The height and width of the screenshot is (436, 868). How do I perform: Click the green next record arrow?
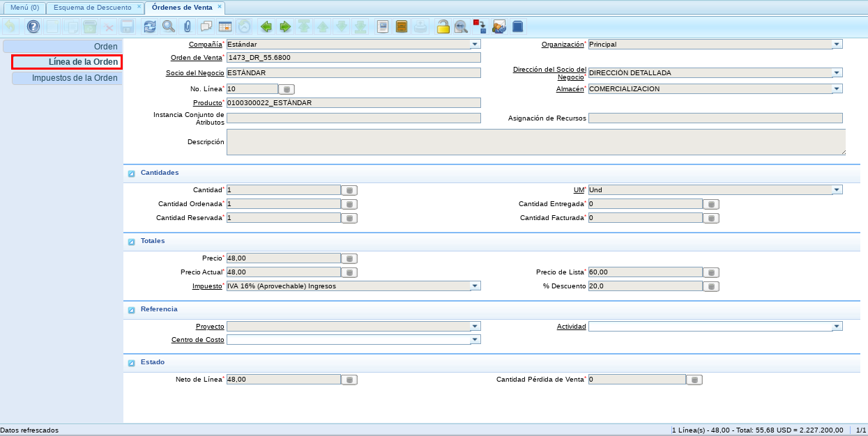coord(284,27)
